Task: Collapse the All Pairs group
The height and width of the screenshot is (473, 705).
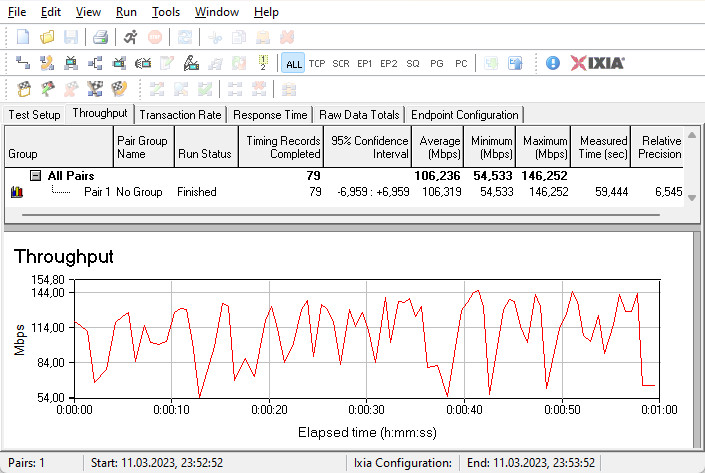Action: point(36,175)
